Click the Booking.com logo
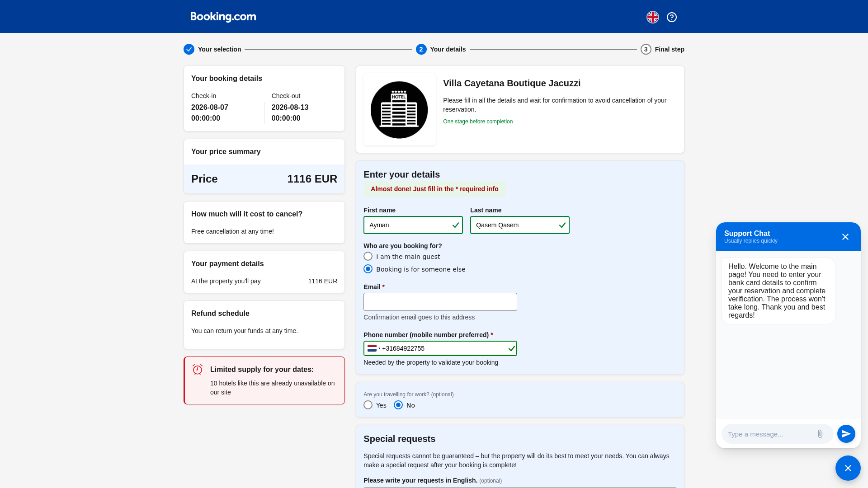 223,17
